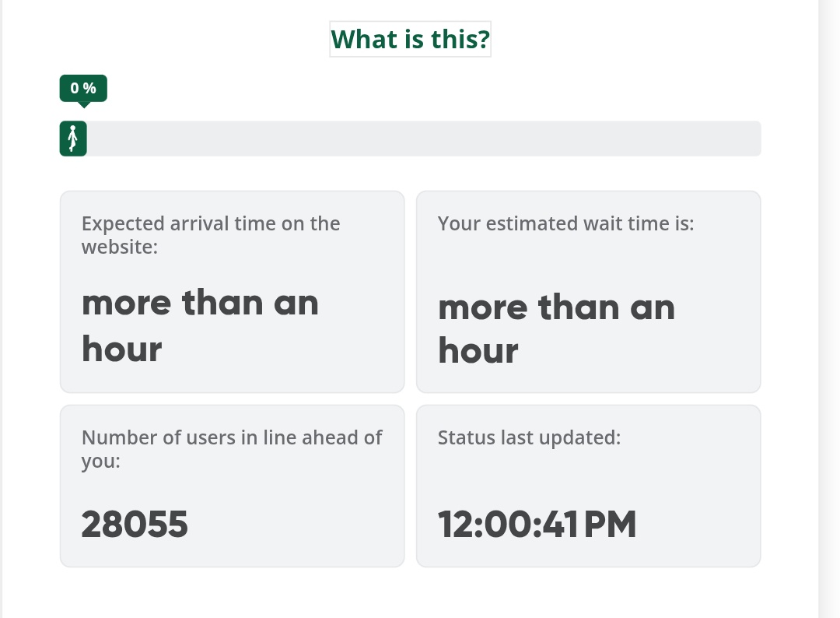
Task: Click the pointer tip below 0 % badge
Action: coord(83,104)
